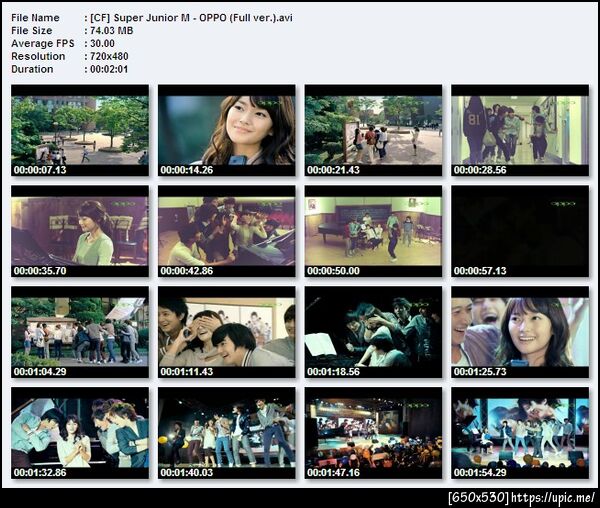Click the hallway frame at 00:00:28.56
The image size is (600, 508).
pyautogui.click(x=520, y=130)
